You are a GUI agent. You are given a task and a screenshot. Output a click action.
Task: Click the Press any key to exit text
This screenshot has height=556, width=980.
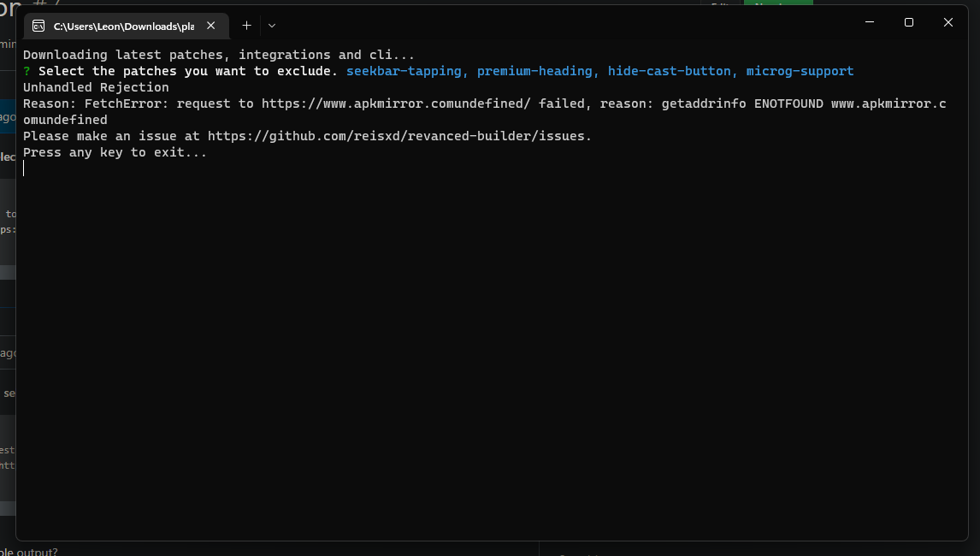(x=114, y=151)
